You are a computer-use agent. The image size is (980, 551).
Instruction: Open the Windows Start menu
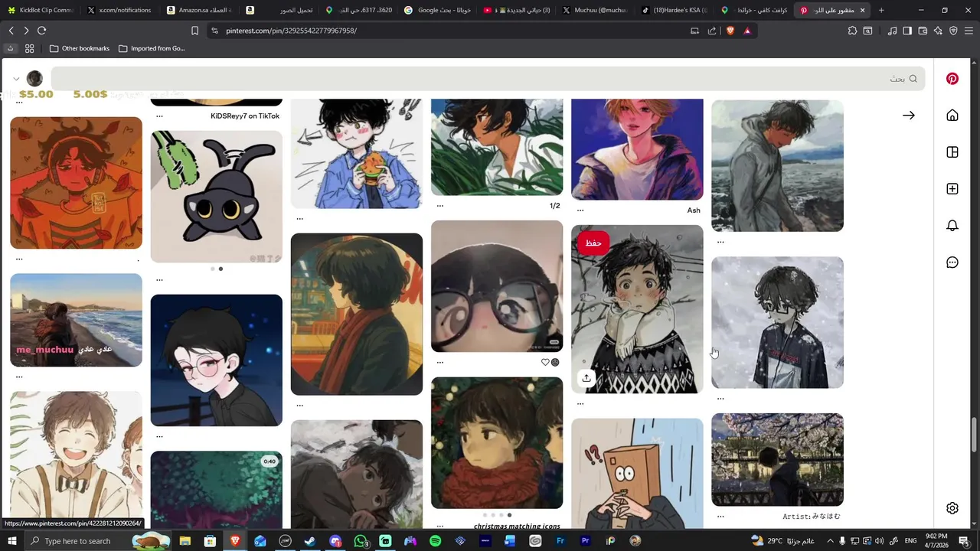[x=12, y=541]
